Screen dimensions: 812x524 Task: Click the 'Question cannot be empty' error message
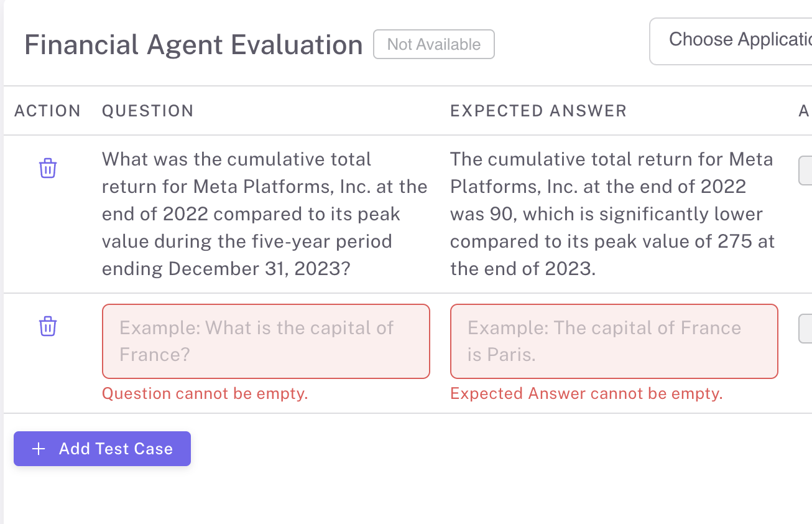[205, 394]
